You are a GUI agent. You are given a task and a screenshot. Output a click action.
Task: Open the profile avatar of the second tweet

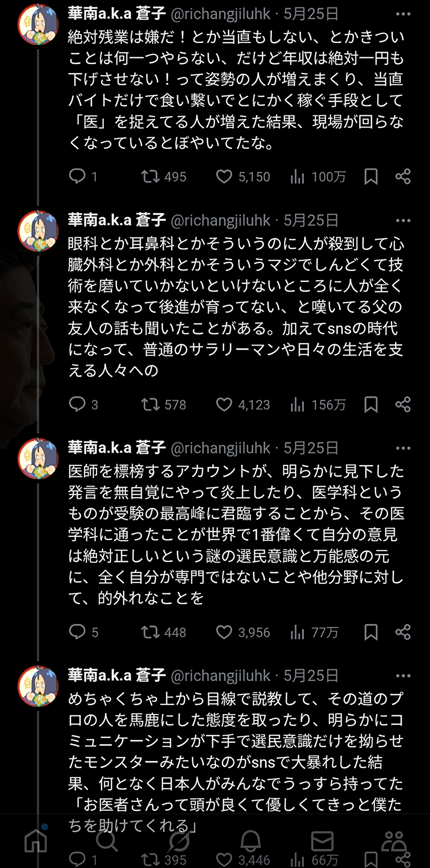pyautogui.click(x=38, y=231)
